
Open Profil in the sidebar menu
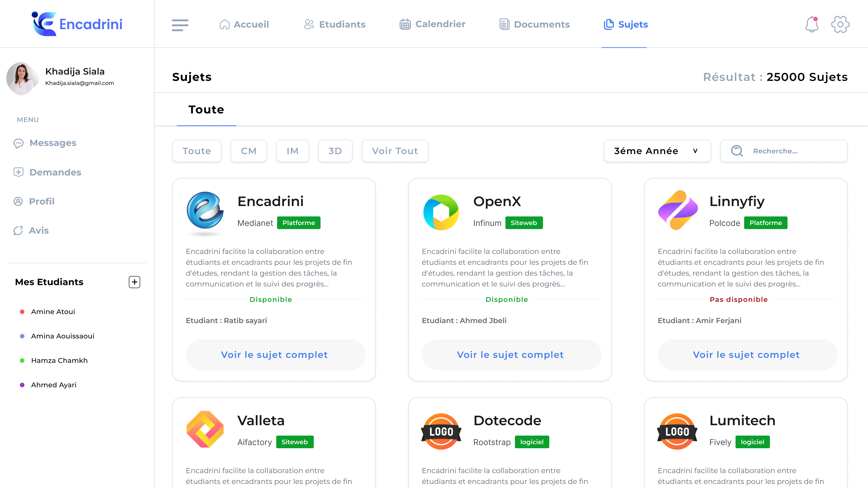(x=34, y=201)
